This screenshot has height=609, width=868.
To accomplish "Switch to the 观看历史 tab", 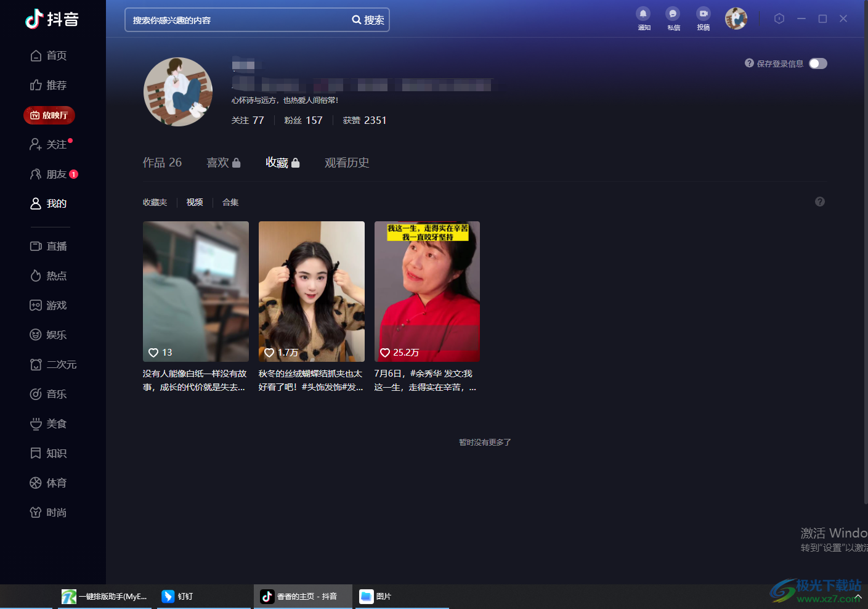I will pos(347,162).
